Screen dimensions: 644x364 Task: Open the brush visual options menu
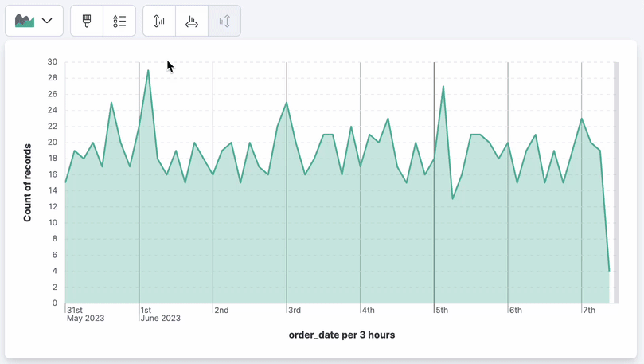(x=87, y=21)
